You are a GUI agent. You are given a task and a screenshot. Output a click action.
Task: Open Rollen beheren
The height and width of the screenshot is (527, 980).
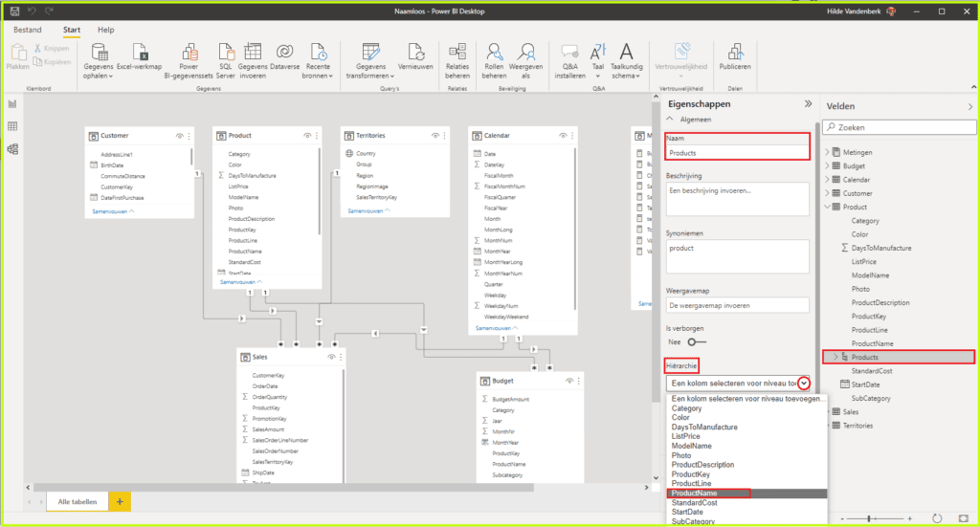[494, 60]
